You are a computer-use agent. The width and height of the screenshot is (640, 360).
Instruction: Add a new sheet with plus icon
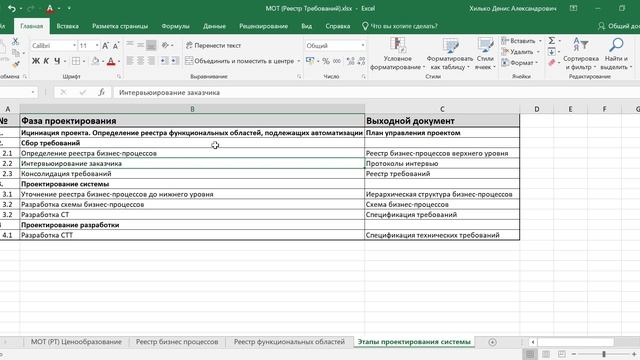tap(492, 342)
